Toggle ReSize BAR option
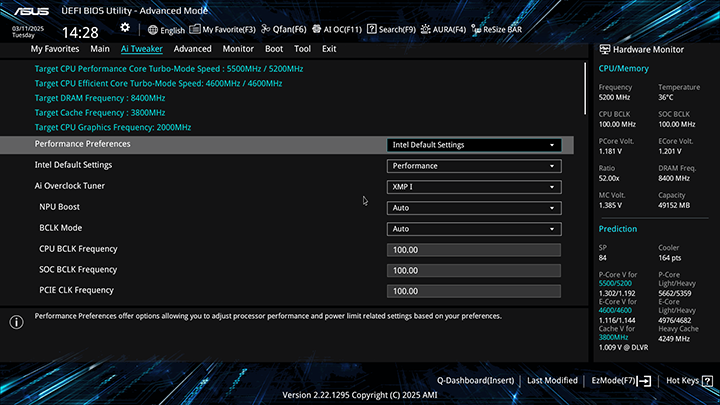This screenshot has width=720, height=405. pyautogui.click(x=493, y=30)
